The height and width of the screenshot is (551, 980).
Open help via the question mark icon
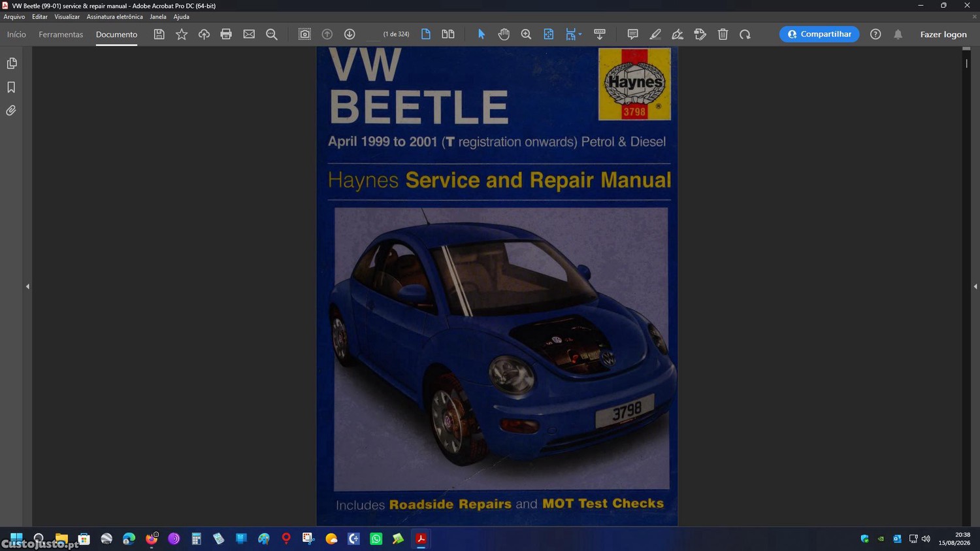(875, 34)
